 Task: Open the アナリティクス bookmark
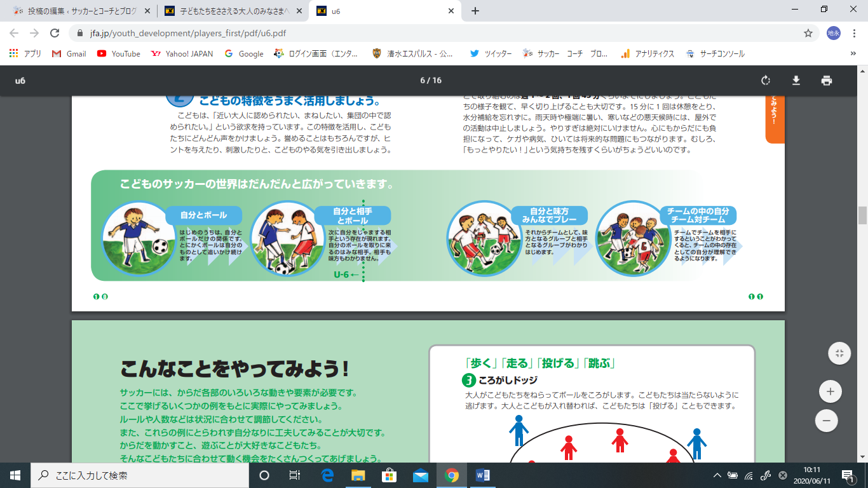(x=648, y=54)
